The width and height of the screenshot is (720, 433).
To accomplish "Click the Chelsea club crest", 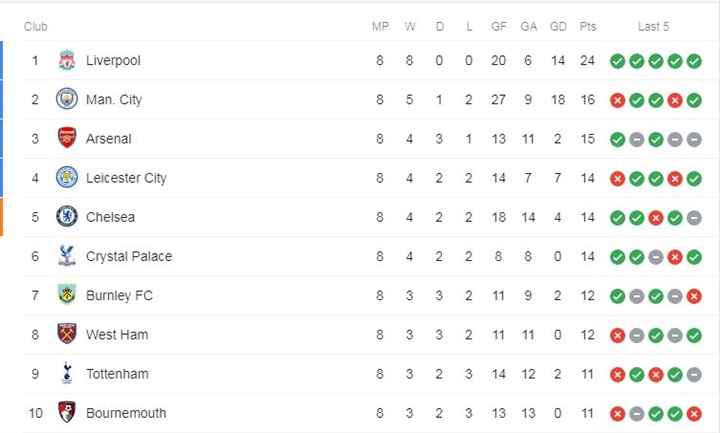I will 67,216.
